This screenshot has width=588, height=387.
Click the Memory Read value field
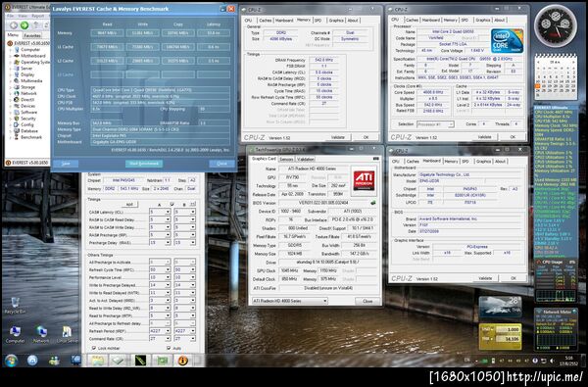(107, 33)
